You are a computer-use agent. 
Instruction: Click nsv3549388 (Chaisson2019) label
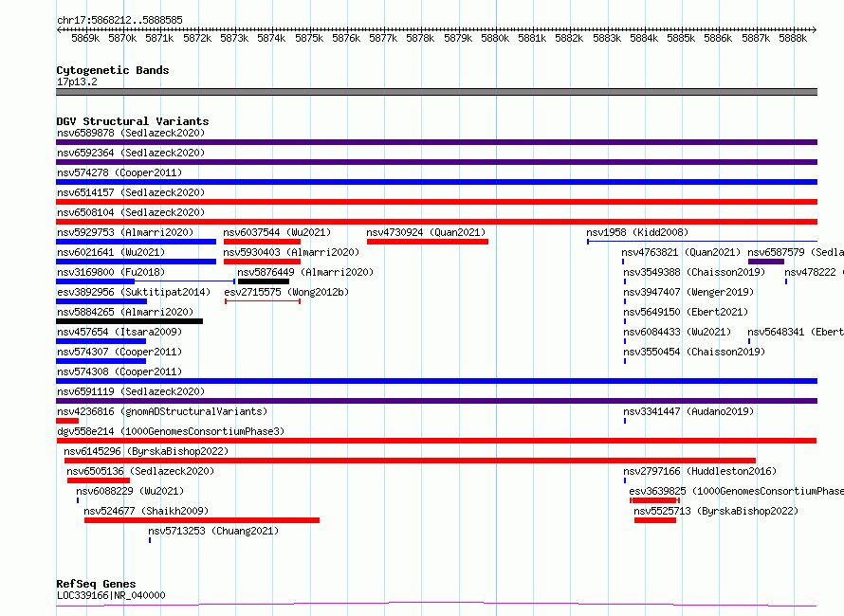(694, 272)
